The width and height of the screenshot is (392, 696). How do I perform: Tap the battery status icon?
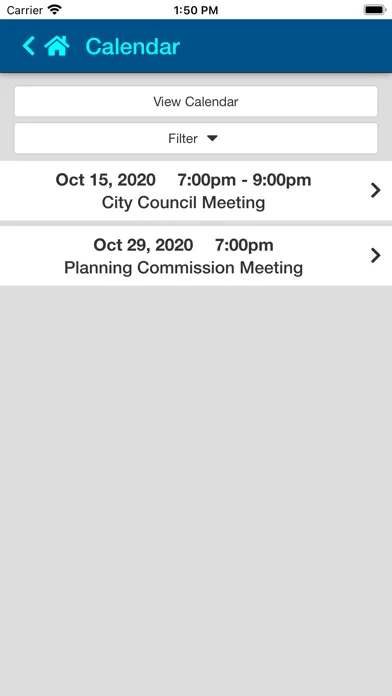click(375, 10)
